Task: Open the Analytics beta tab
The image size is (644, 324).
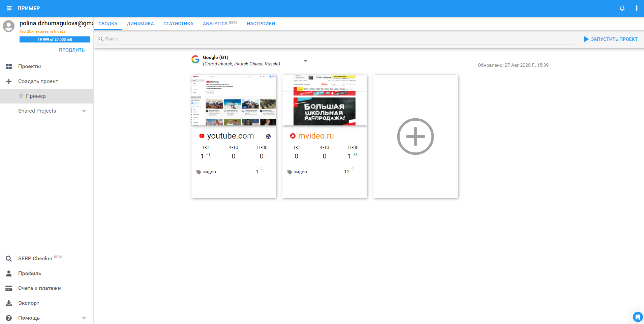Action: point(220,24)
